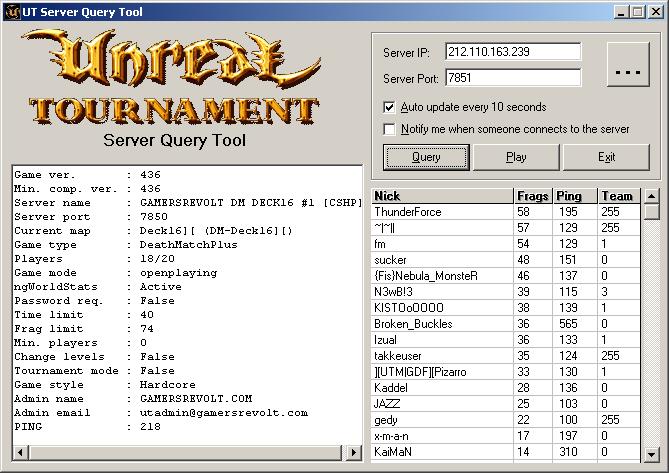Sort player list by Ping column header
The image size is (669, 473).
click(575, 196)
